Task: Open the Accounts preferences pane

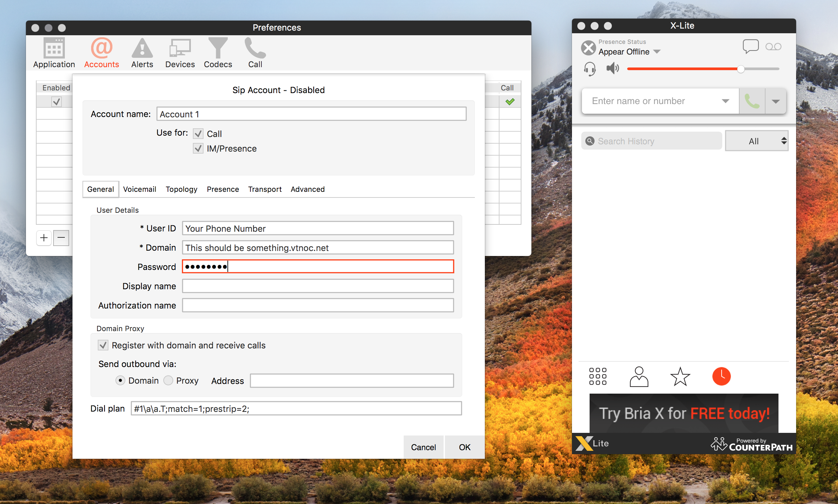Action: pos(101,53)
